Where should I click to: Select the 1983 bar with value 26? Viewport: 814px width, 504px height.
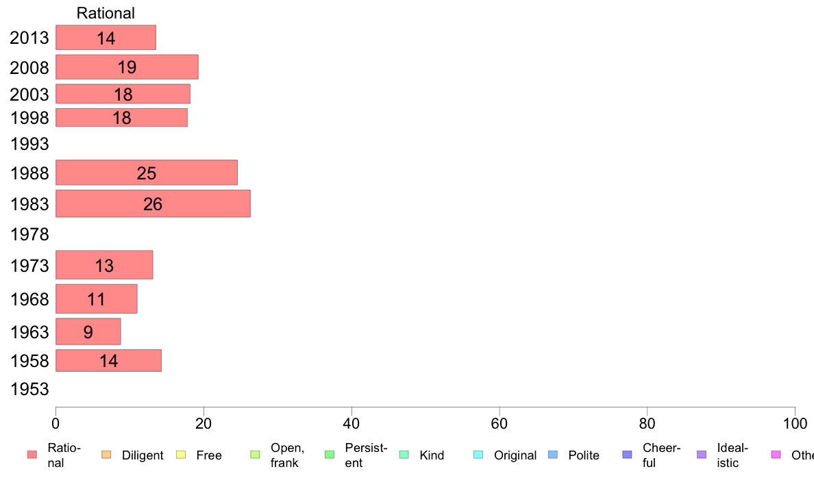[x=153, y=203]
